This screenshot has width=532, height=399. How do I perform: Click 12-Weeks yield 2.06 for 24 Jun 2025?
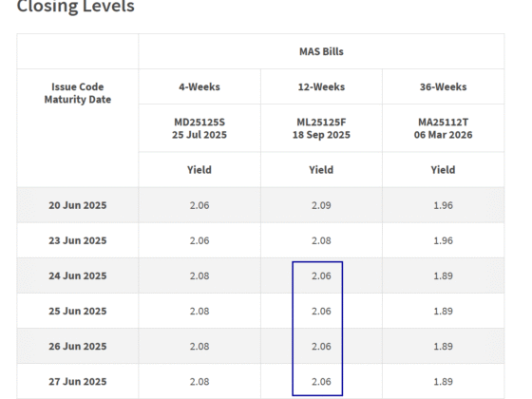pyautogui.click(x=321, y=275)
